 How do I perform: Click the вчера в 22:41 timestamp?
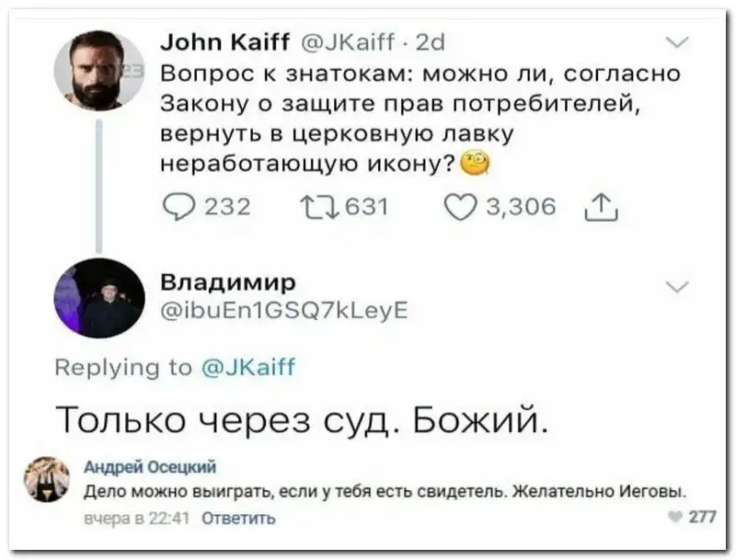[x=134, y=518]
